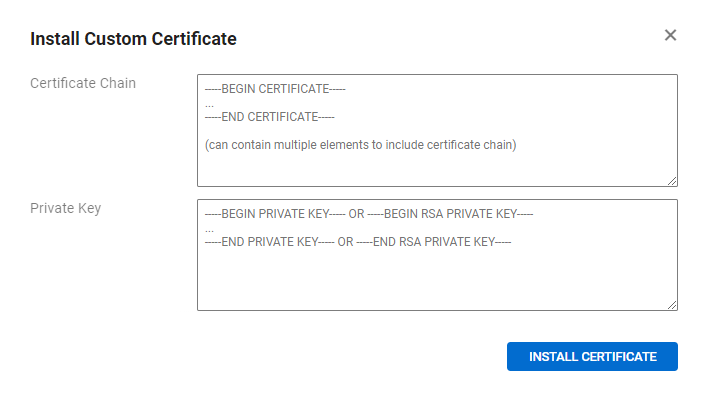The image size is (710, 401).
Task: Click the Install Custom Certificate title
Action: pyautogui.click(x=133, y=40)
